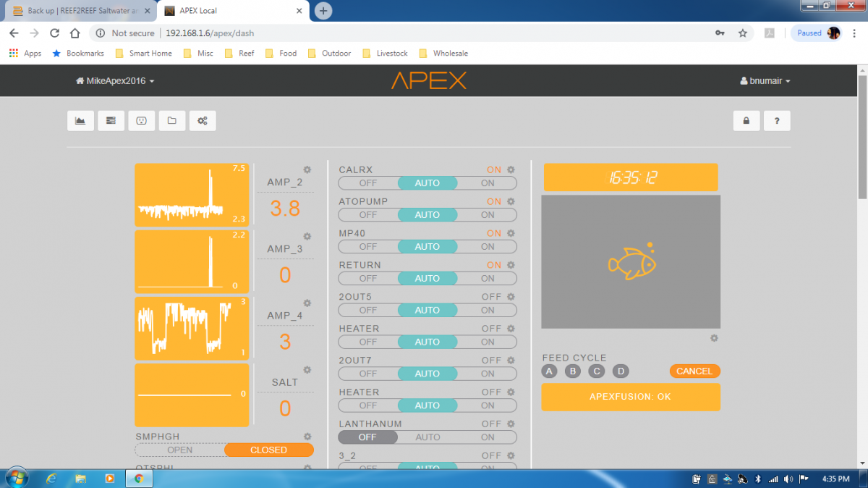Open gear settings for CALRX outlet
This screenshot has width=868, height=488.
coord(511,169)
